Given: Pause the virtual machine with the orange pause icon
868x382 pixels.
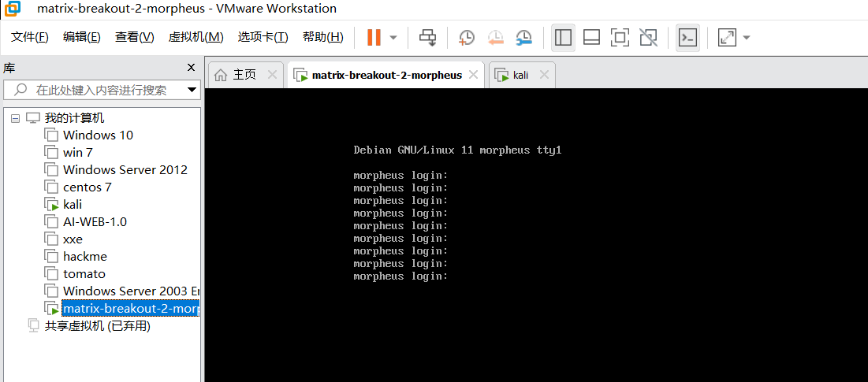Looking at the screenshot, I should tap(374, 38).
